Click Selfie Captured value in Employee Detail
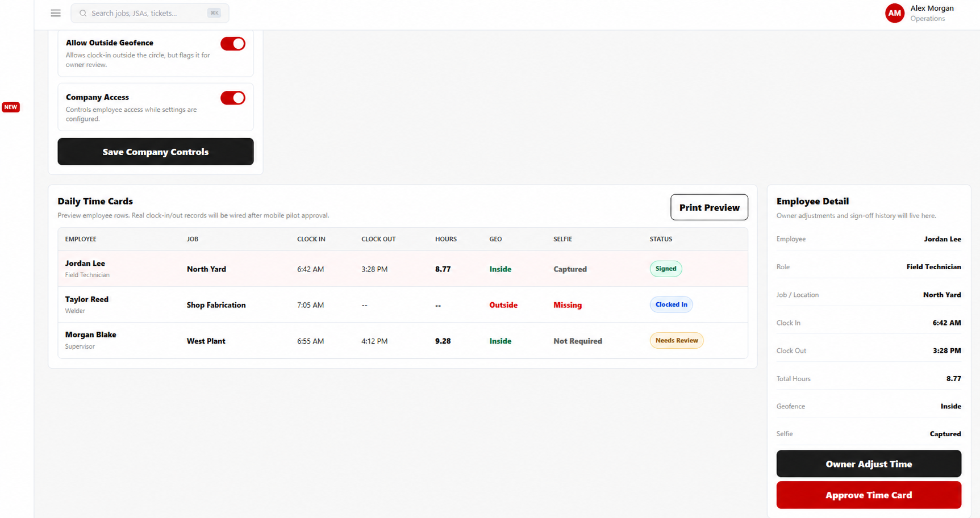This screenshot has width=980, height=518. point(945,434)
